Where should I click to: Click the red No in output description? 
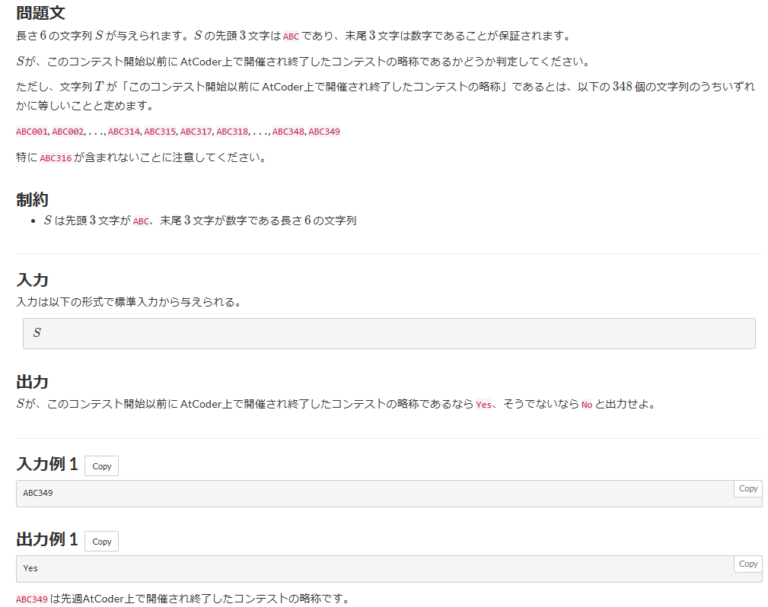pos(587,405)
